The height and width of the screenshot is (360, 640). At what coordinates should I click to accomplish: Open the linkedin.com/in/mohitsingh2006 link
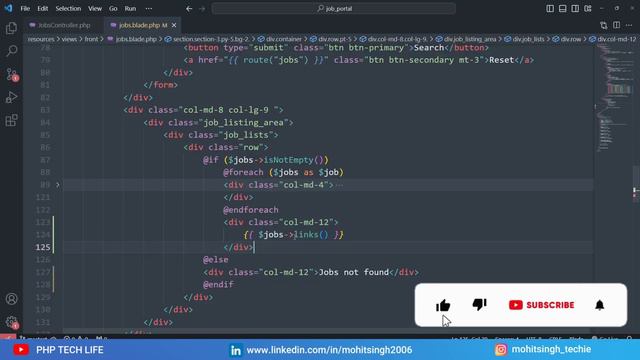329,350
